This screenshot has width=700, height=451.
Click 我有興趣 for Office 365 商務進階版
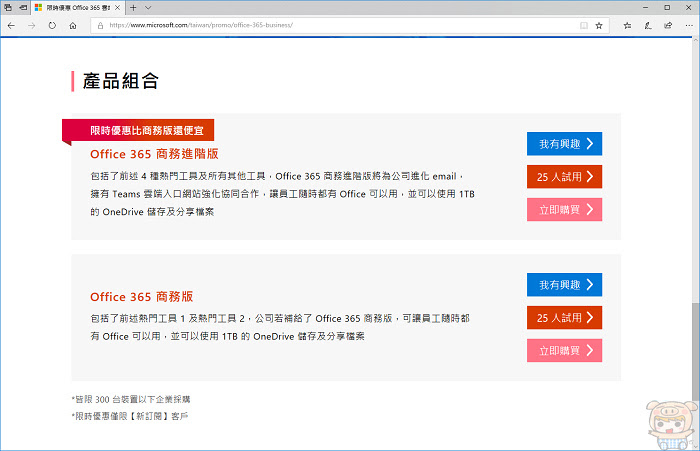pos(564,144)
